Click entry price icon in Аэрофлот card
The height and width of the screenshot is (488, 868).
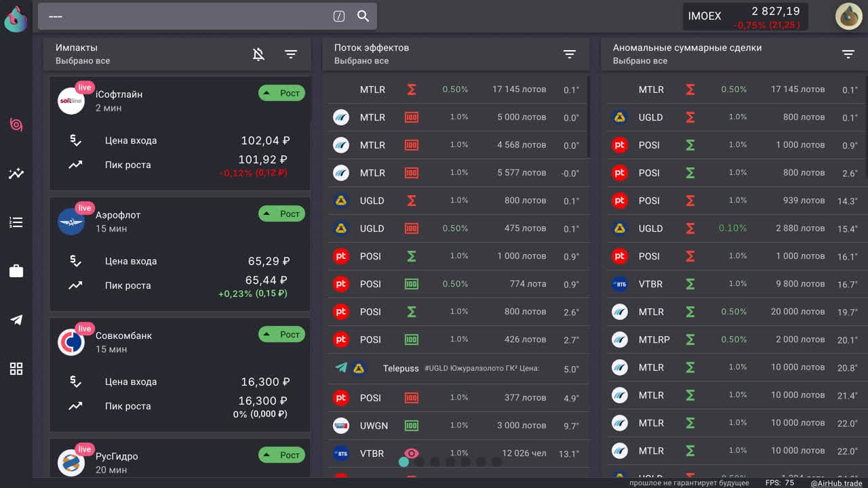[x=75, y=261]
